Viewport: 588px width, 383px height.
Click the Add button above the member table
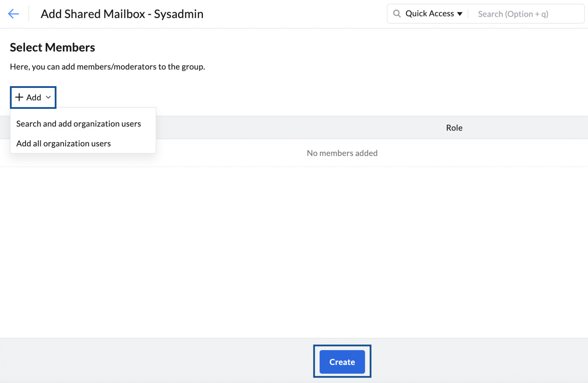33,97
